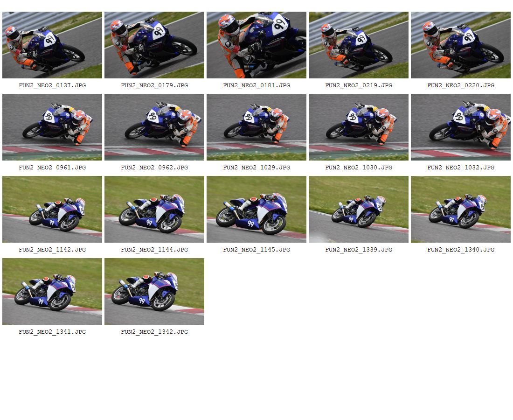Open the FUN2_NEO2_0961.JPG image
This screenshot has height=420, width=513.
click(52, 127)
